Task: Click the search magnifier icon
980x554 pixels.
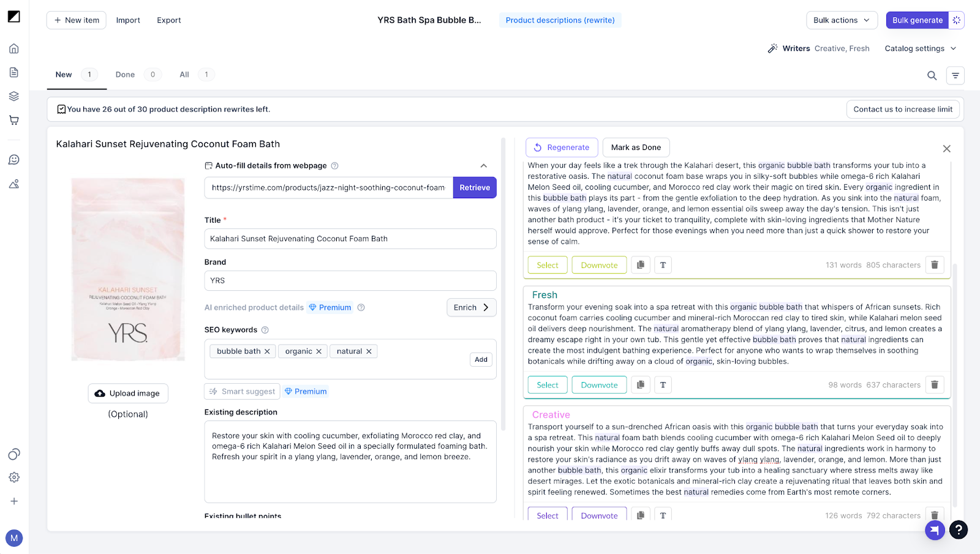Action: point(932,75)
